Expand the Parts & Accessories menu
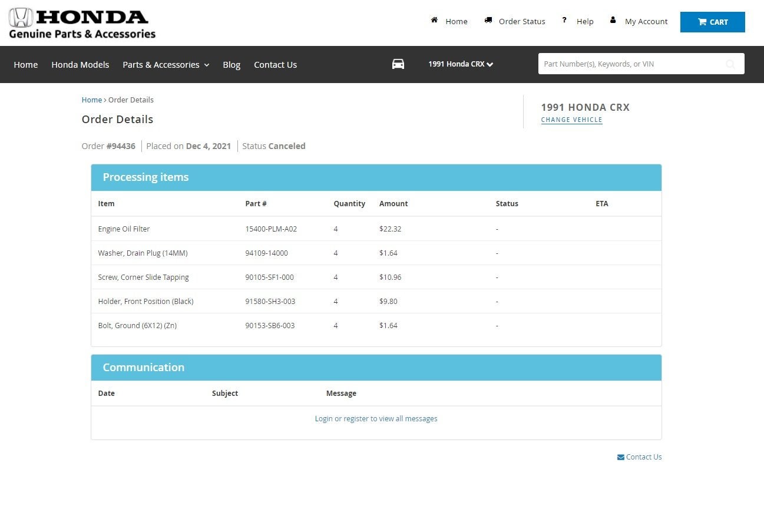The height and width of the screenshot is (532, 764). [166, 65]
